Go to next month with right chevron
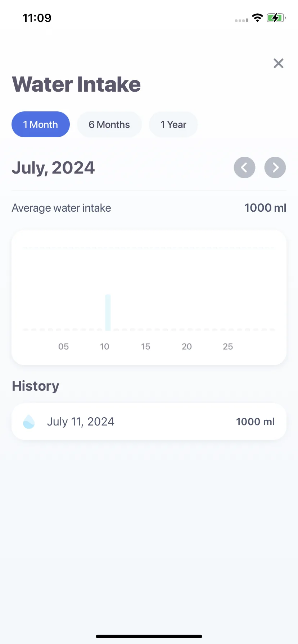The height and width of the screenshot is (644, 298). point(275,167)
